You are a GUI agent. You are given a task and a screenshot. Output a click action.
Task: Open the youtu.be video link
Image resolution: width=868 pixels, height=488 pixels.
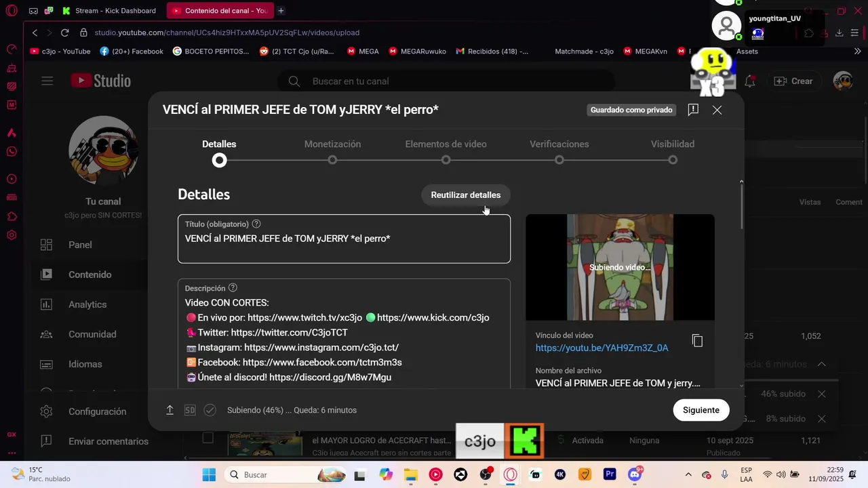point(601,348)
